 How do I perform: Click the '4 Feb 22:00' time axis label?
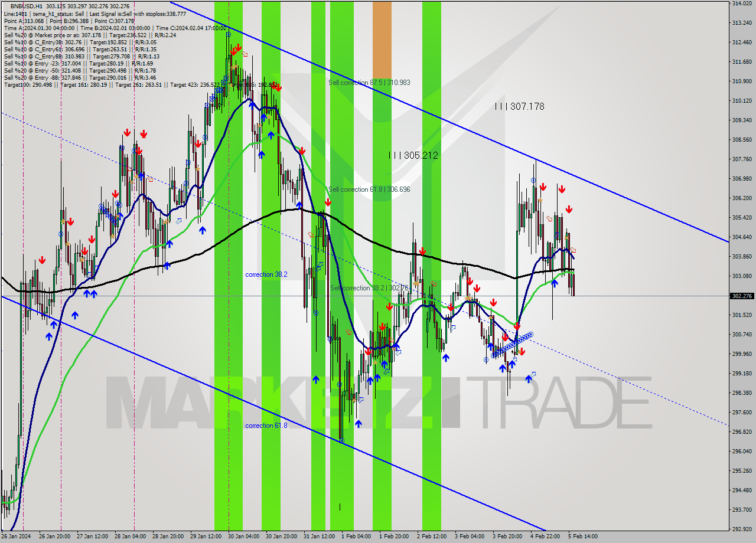point(545,537)
